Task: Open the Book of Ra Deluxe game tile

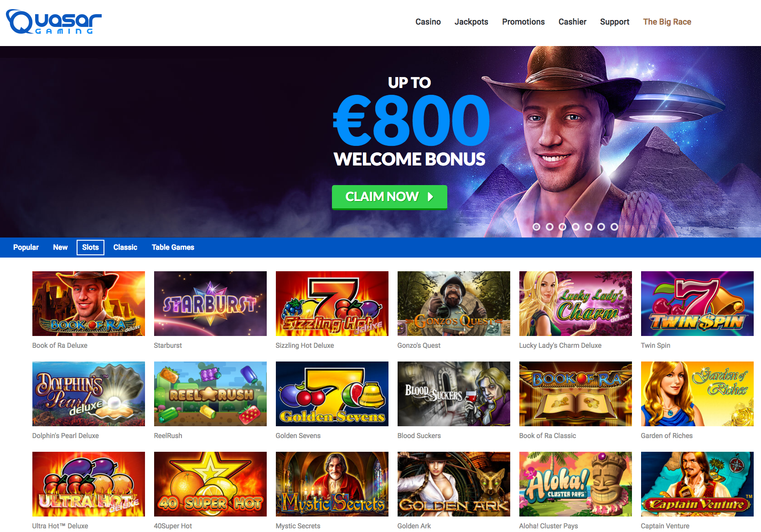Action: coord(88,304)
